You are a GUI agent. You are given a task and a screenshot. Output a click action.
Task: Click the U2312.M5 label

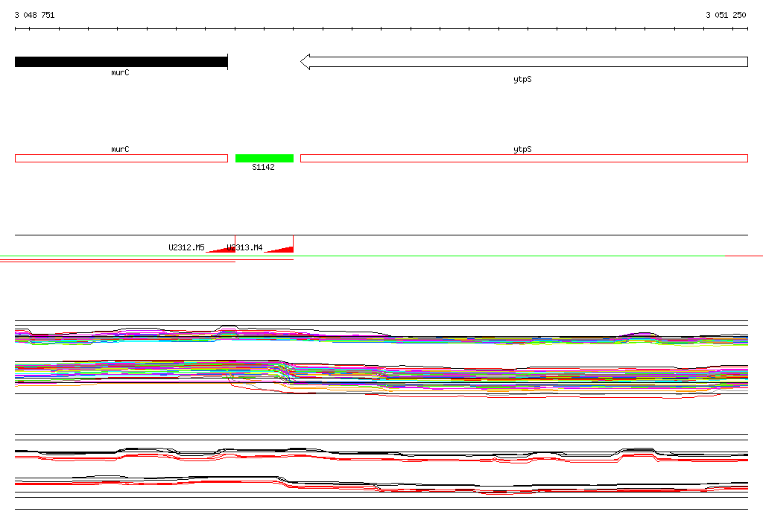click(186, 248)
